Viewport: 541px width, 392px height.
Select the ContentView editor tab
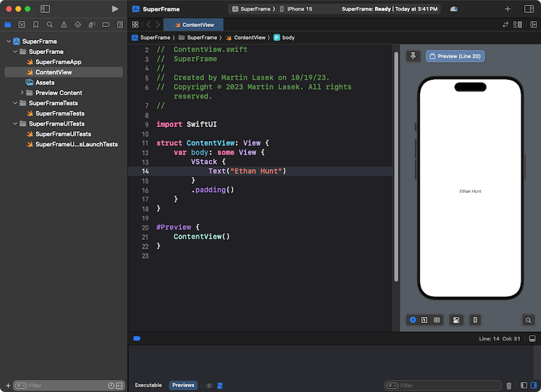click(193, 25)
